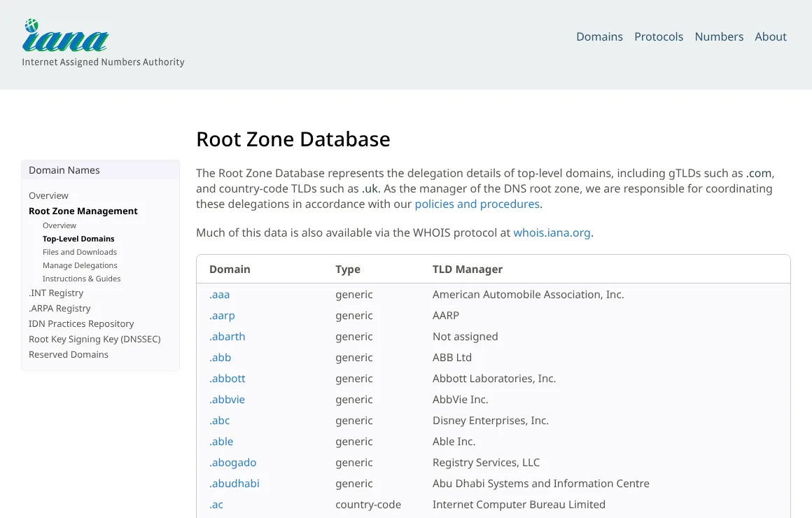The height and width of the screenshot is (518, 812).
Task: Open .INT Registry link
Action: point(56,293)
